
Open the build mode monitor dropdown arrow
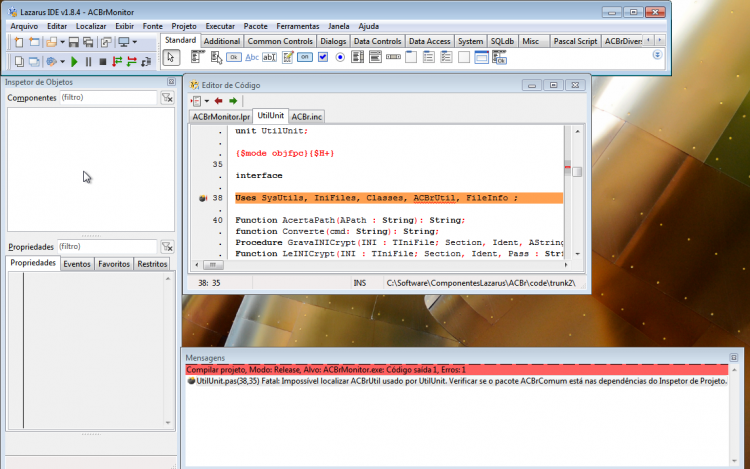[135, 42]
